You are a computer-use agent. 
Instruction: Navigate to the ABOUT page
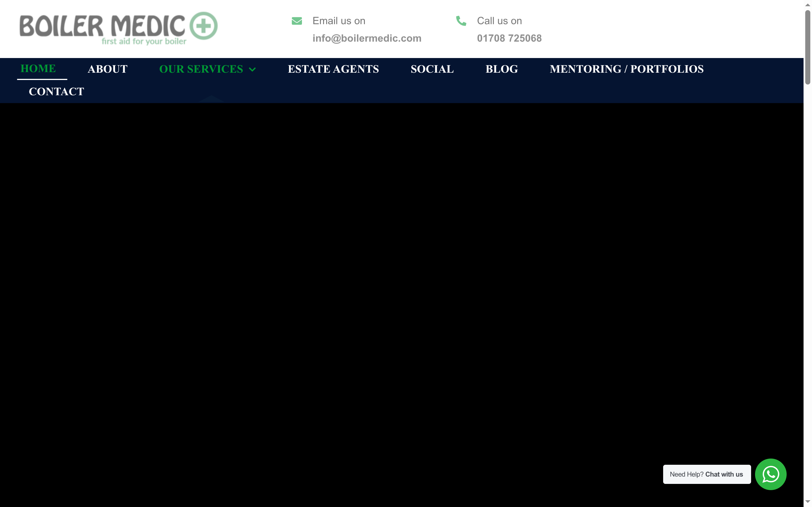(107, 69)
